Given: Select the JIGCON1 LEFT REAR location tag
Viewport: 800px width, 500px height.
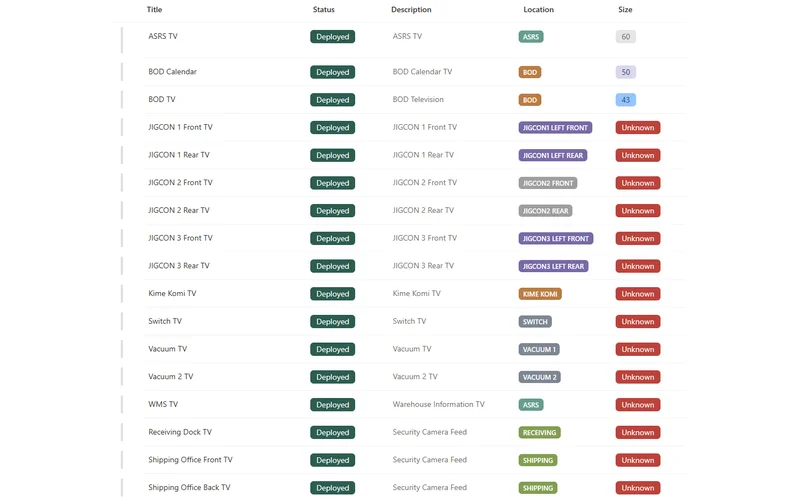Looking at the screenshot, I should point(553,156).
